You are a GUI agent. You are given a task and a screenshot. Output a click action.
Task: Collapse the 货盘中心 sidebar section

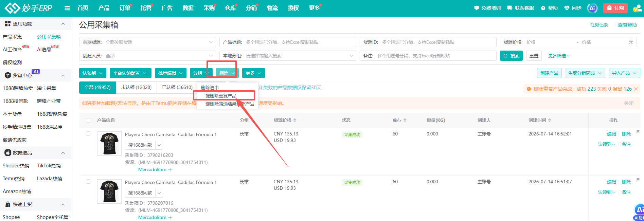pos(63,75)
